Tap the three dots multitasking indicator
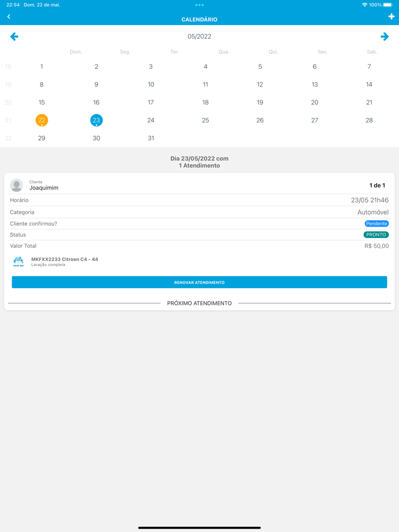Image resolution: width=399 pixels, height=532 pixels. click(199, 5)
